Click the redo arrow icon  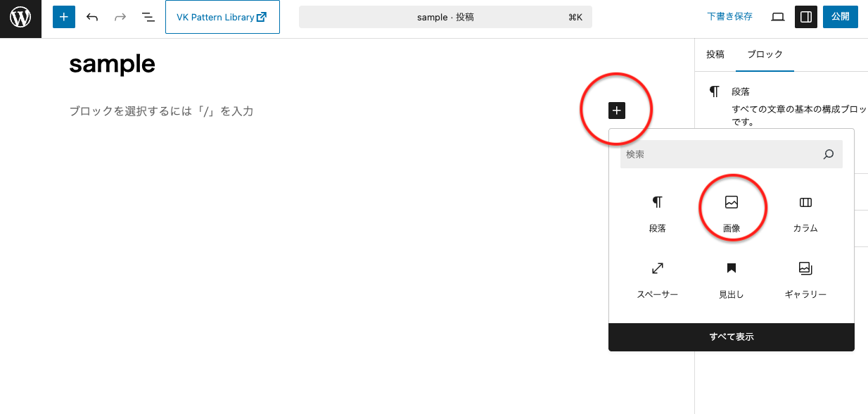click(x=120, y=17)
